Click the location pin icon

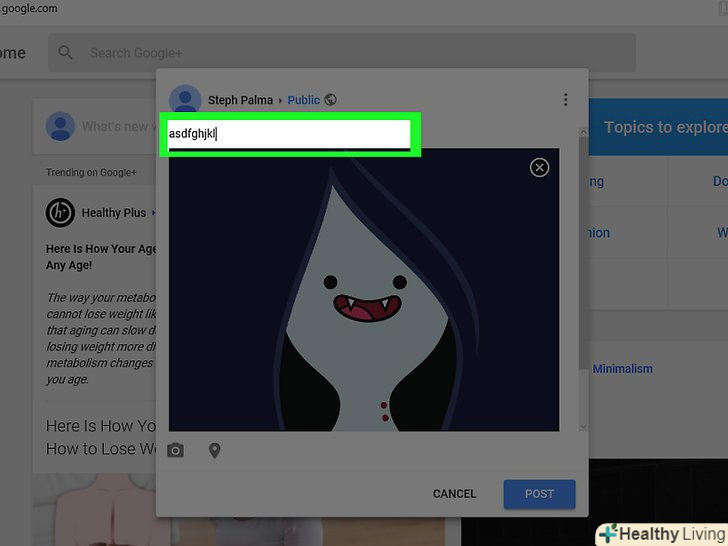214,450
